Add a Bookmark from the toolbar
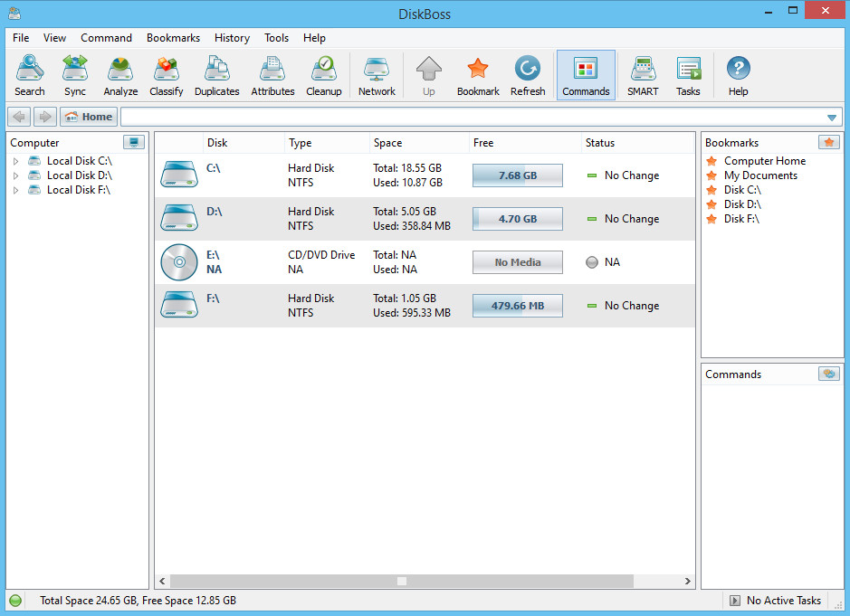The height and width of the screenshot is (616, 850). (x=478, y=75)
